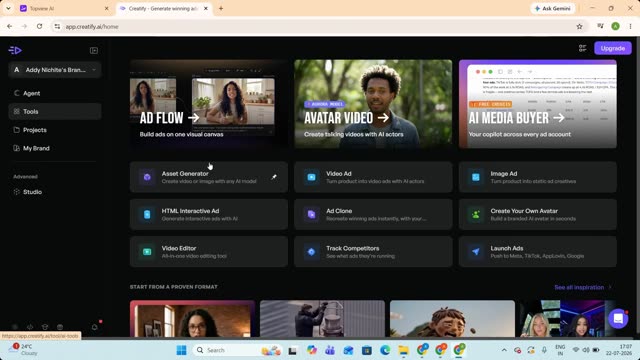This screenshot has width=640, height=360.
Task: Click the Asset Generator tool icon
Action: pyautogui.click(x=147, y=177)
